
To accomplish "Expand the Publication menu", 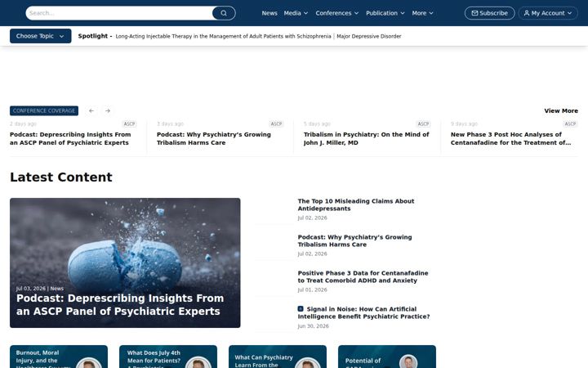I will coord(385,13).
